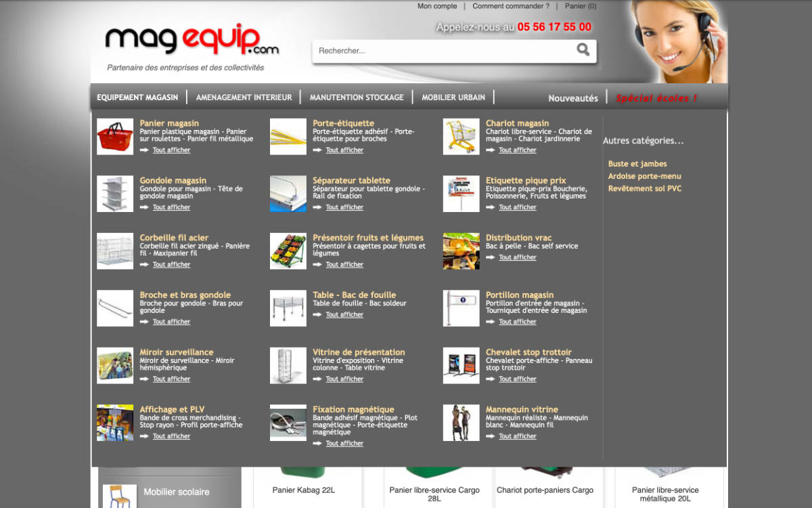
Task: Open the Panier (0) cart link
Action: click(580, 5)
